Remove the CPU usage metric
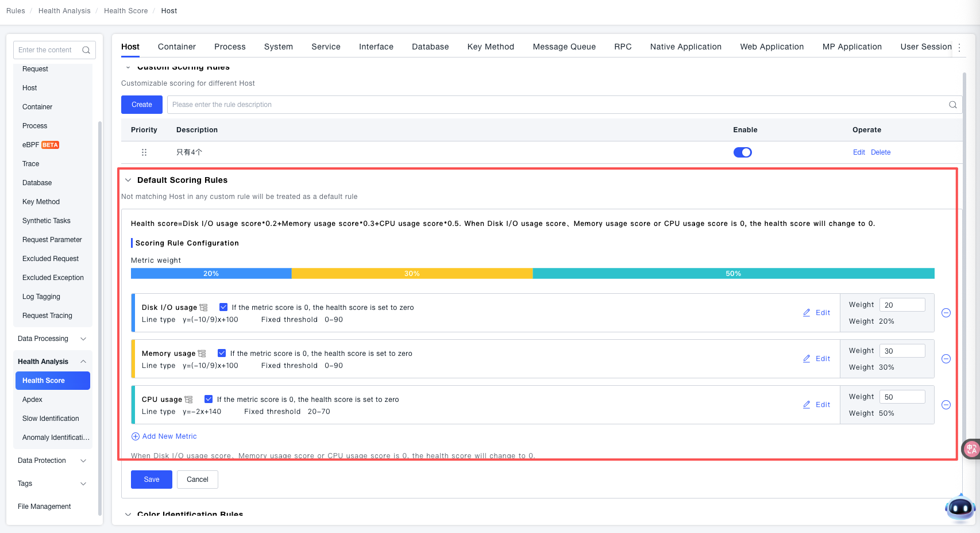The image size is (980, 533). tap(946, 405)
